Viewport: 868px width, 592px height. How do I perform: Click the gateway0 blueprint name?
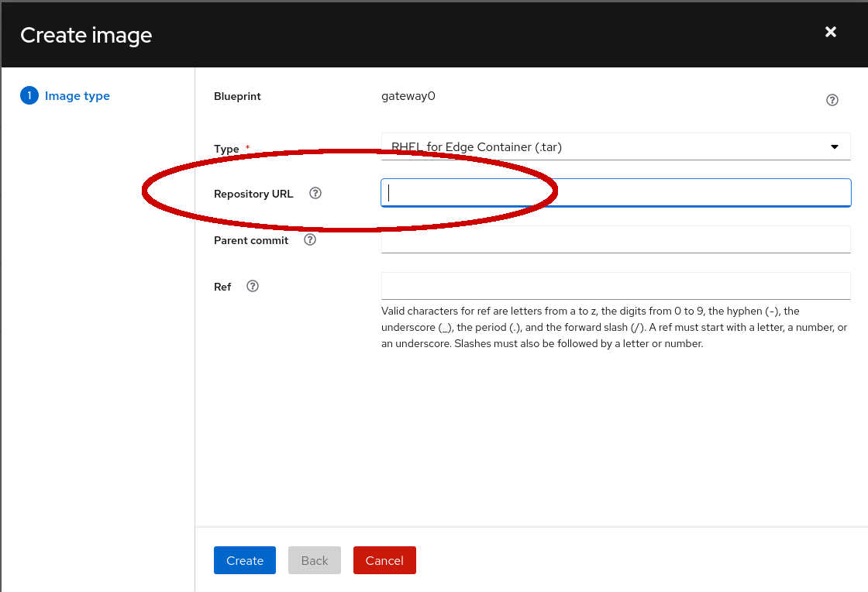tap(408, 97)
